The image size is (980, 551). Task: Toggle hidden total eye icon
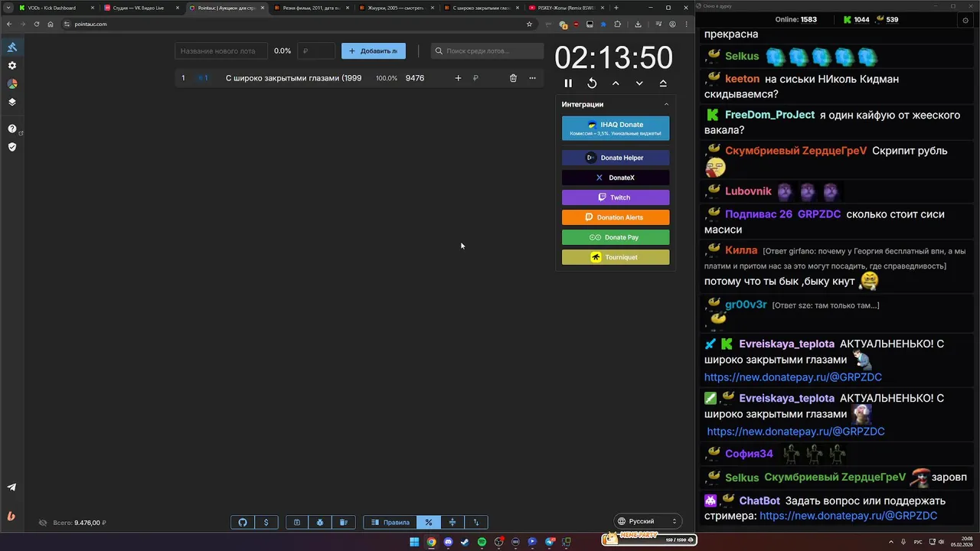[x=43, y=523]
